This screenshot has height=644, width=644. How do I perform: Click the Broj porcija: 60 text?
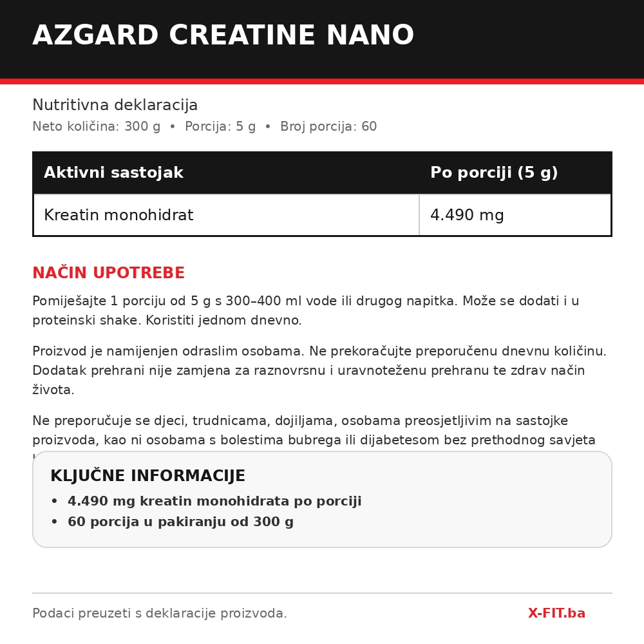tap(328, 126)
